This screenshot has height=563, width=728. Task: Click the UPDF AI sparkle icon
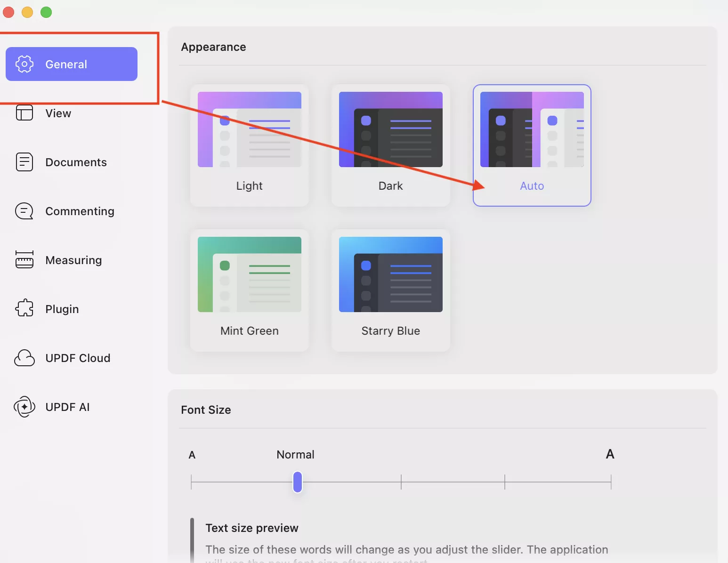click(24, 407)
